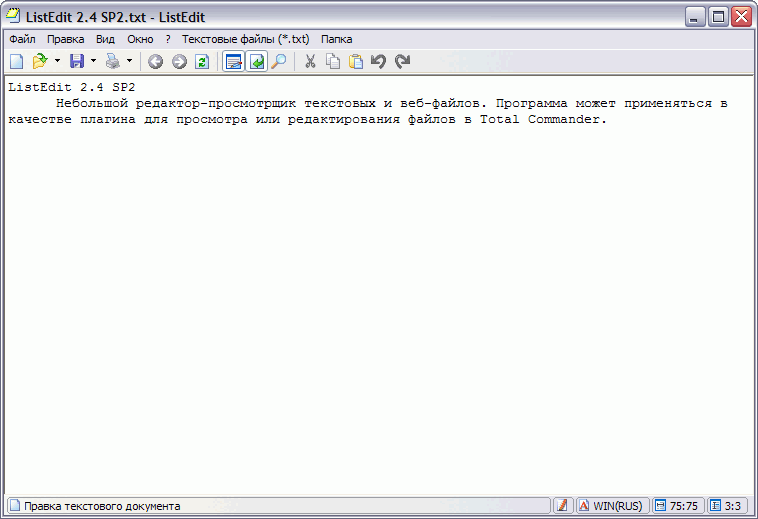Open the Окно menu
This screenshot has height=519, width=758.
click(x=140, y=39)
